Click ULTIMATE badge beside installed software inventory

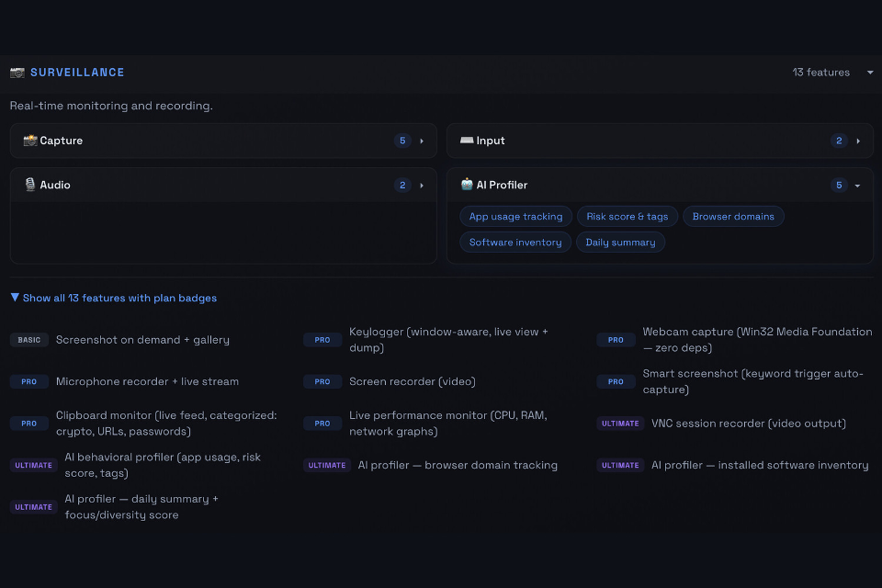(620, 465)
